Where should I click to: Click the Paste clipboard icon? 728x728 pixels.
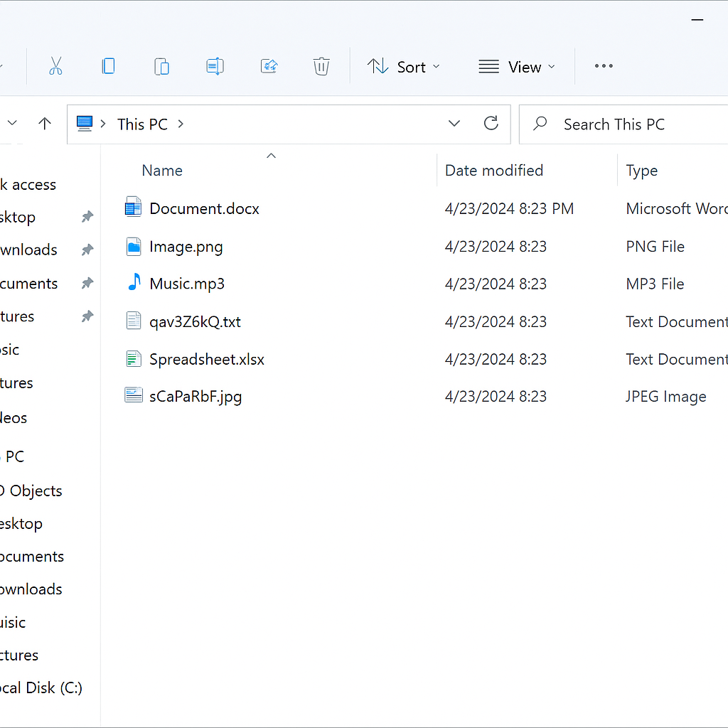click(161, 67)
